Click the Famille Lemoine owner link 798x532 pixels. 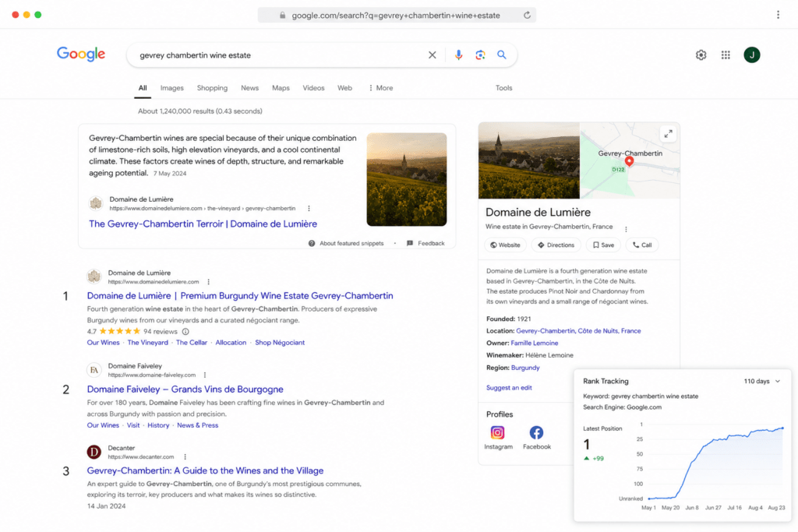pyautogui.click(x=535, y=344)
